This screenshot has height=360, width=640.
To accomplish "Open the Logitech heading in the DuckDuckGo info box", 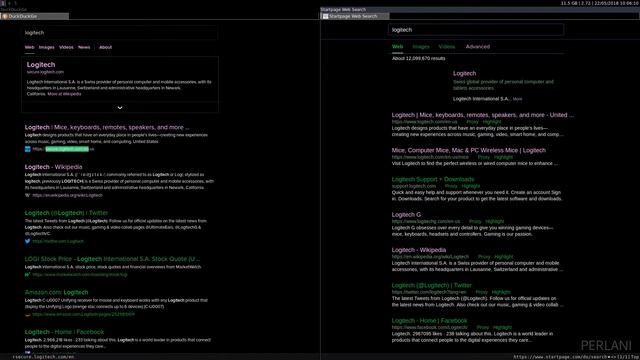I will click(41, 64).
